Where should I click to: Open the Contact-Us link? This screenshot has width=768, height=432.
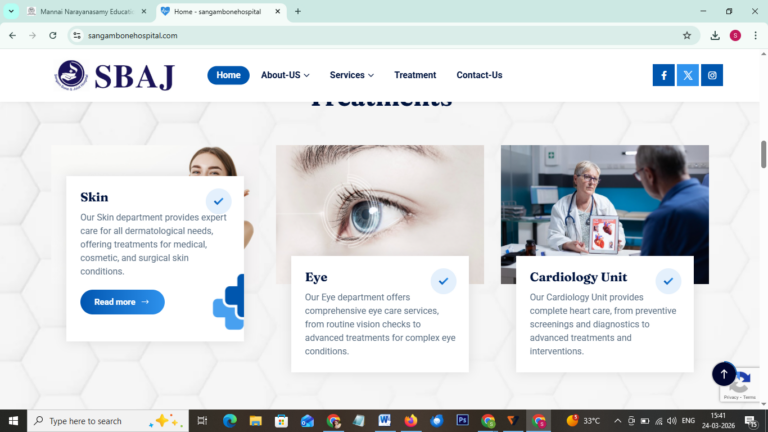point(479,75)
